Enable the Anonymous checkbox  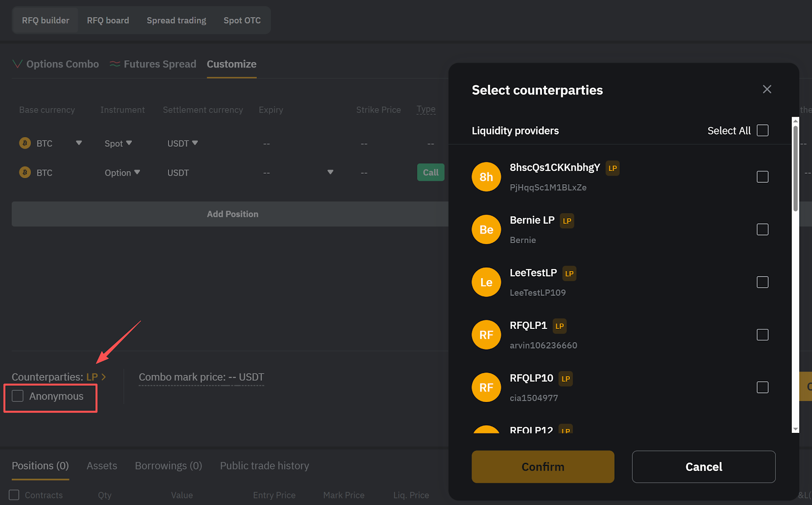point(18,396)
